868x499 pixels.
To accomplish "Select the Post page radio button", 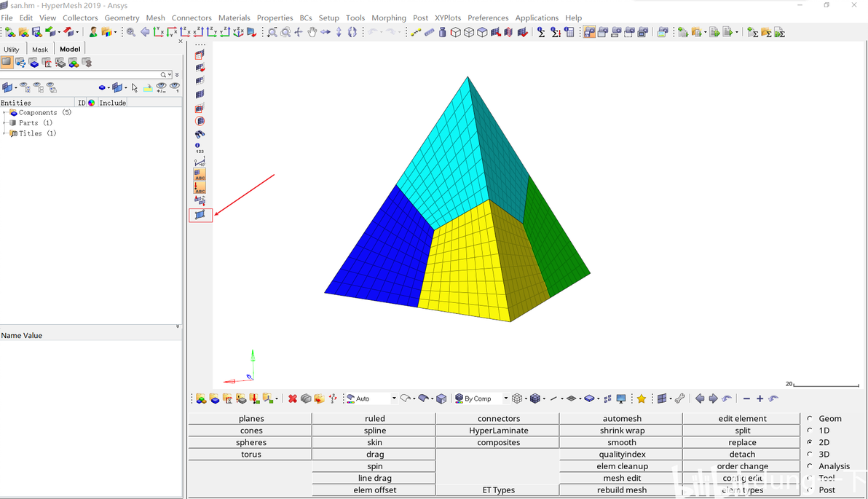I will (810, 490).
